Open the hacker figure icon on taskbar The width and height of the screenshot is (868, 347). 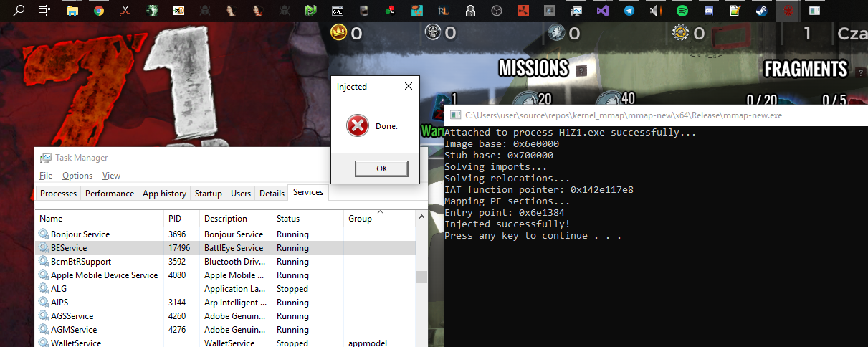469,11
